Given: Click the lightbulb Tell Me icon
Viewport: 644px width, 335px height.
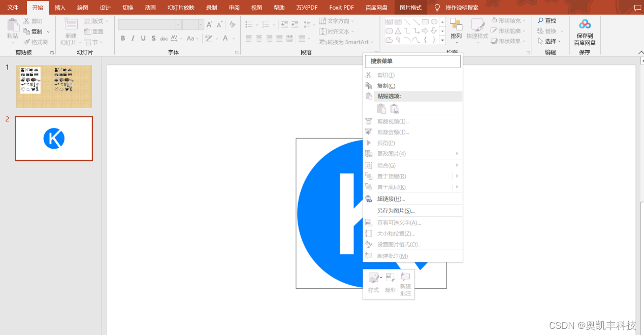Looking at the screenshot, I should [437, 8].
